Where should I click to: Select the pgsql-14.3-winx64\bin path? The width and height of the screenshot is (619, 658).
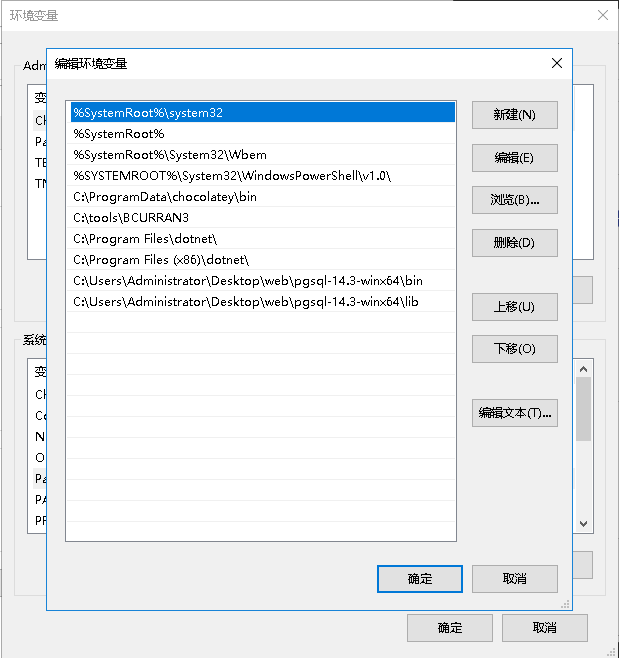coord(261,281)
